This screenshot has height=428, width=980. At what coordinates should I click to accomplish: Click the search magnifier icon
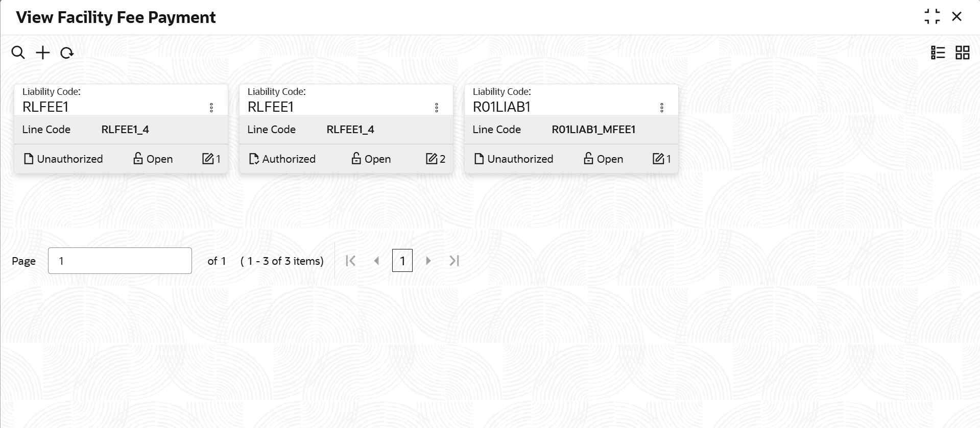[x=18, y=53]
